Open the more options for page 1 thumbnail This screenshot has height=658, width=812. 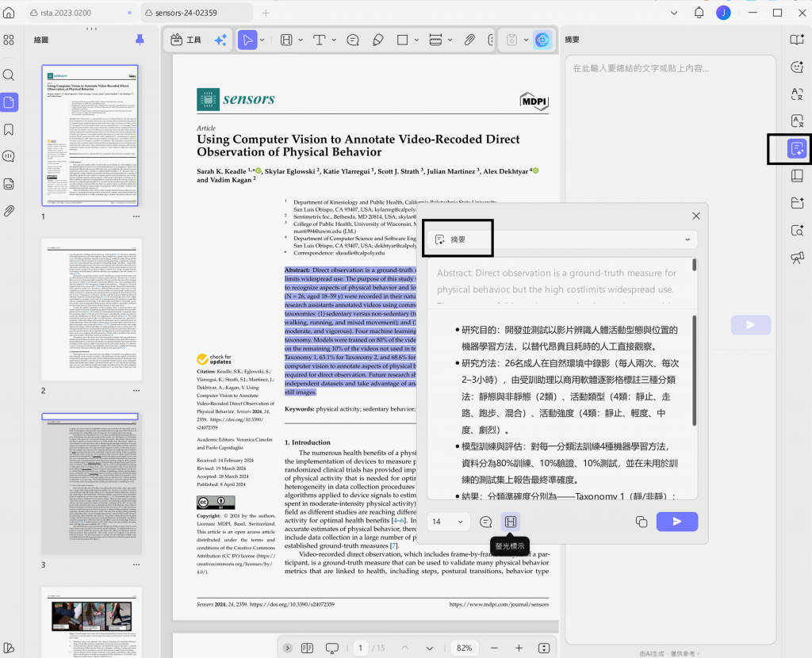pos(136,216)
